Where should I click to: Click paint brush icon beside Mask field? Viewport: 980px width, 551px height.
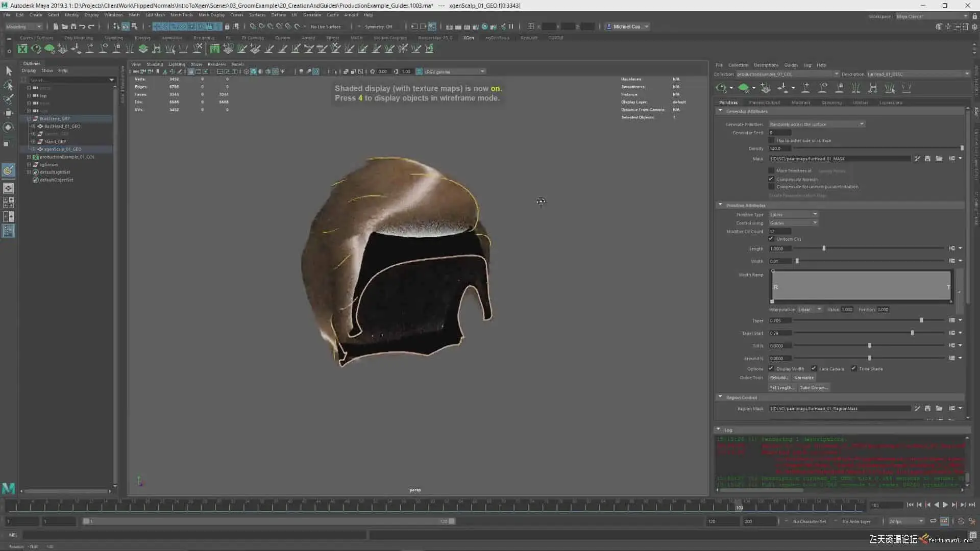click(917, 159)
